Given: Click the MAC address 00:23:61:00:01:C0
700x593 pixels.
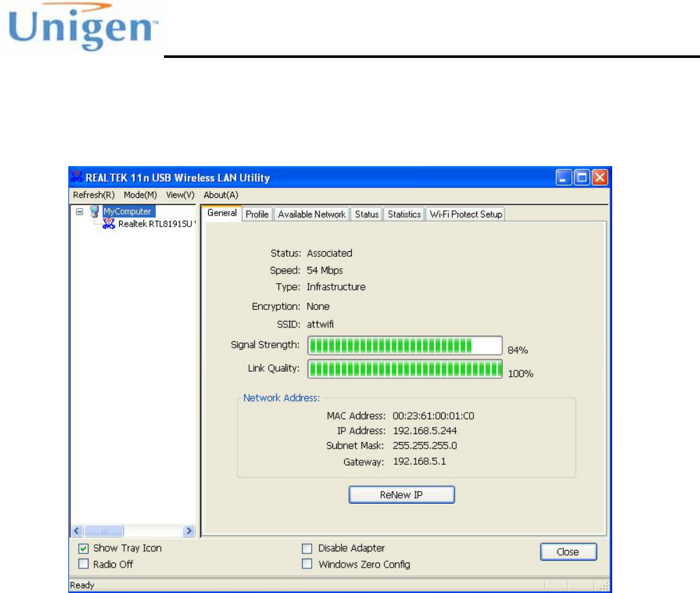Looking at the screenshot, I should pyautogui.click(x=433, y=416).
